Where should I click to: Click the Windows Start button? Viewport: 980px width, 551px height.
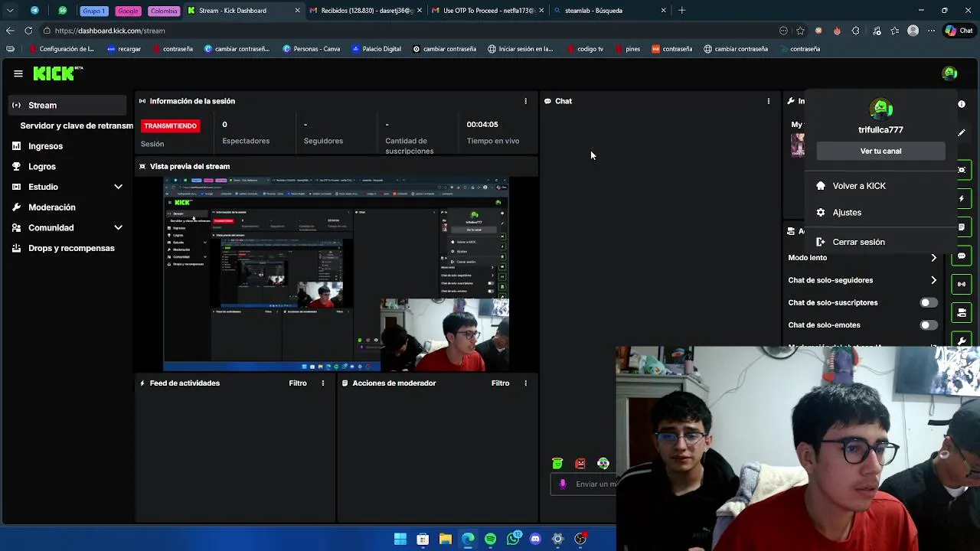coord(400,539)
